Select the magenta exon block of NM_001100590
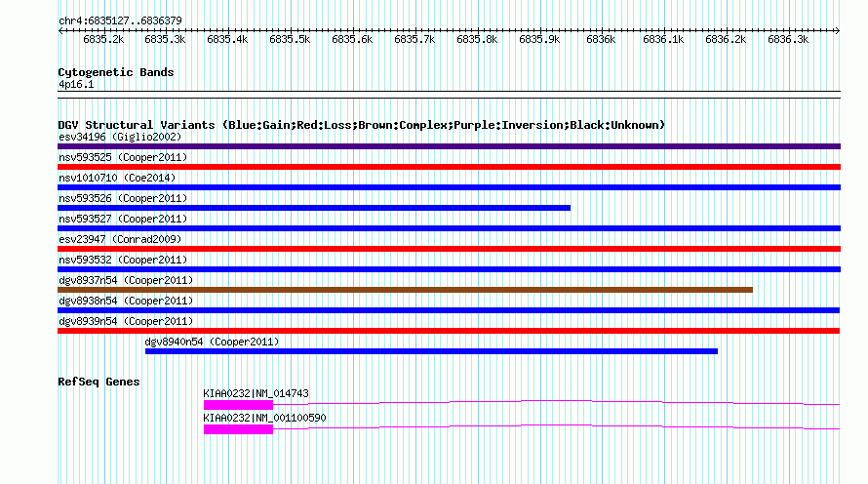Viewport: 868px width, 484px height. point(238,429)
